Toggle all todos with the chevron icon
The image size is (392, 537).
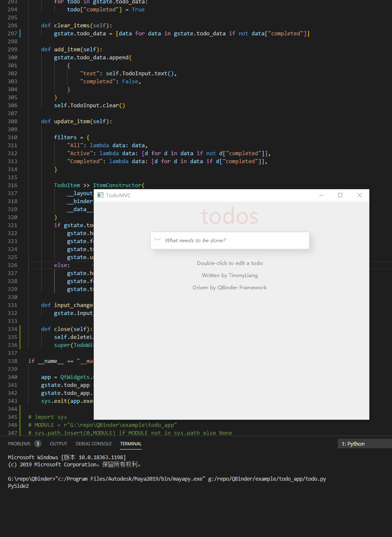157,240
